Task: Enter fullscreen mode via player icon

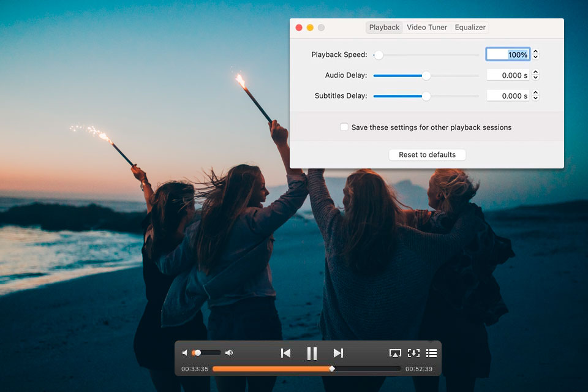Action: 413,353
